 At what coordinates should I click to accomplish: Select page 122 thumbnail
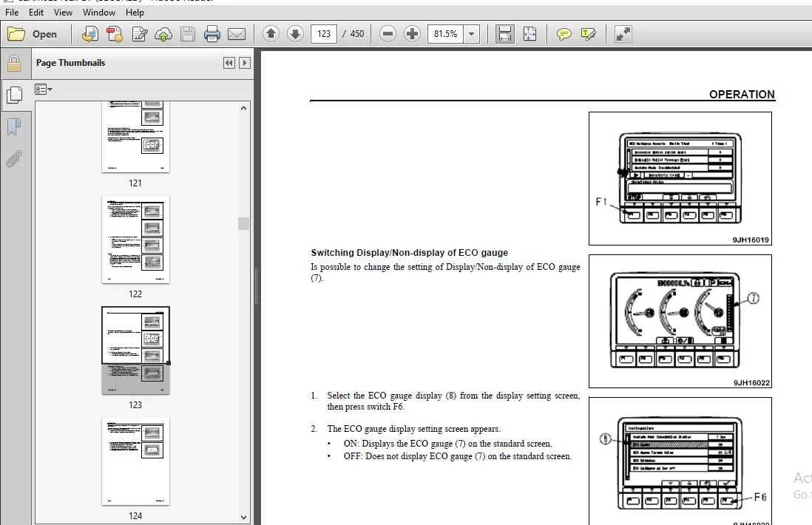click(x=135, y=240)
